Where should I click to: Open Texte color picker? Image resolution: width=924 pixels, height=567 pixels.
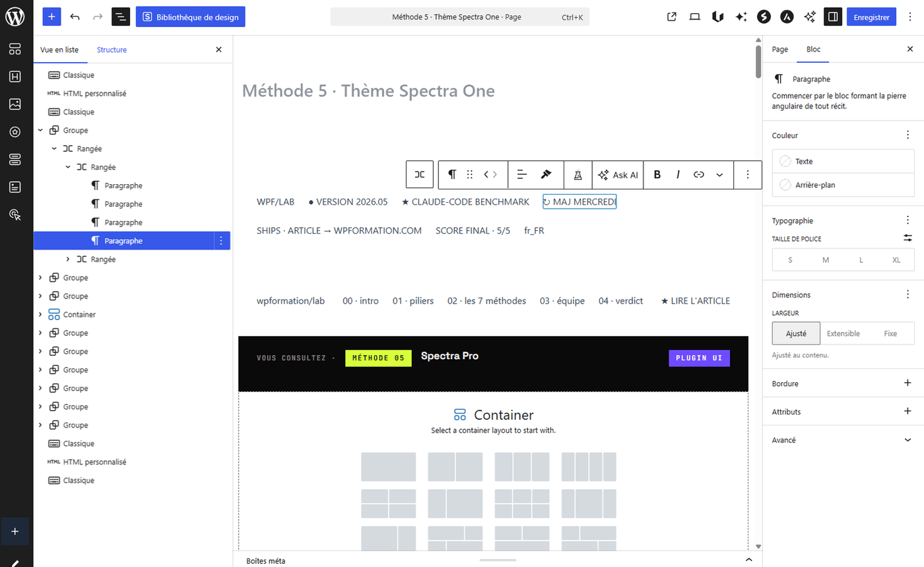(843, 161)
